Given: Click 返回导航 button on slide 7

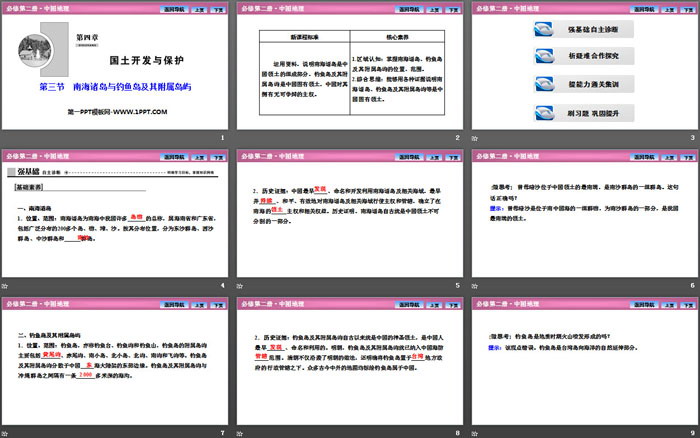Looking at the screenshot, I should pos(174,305).
